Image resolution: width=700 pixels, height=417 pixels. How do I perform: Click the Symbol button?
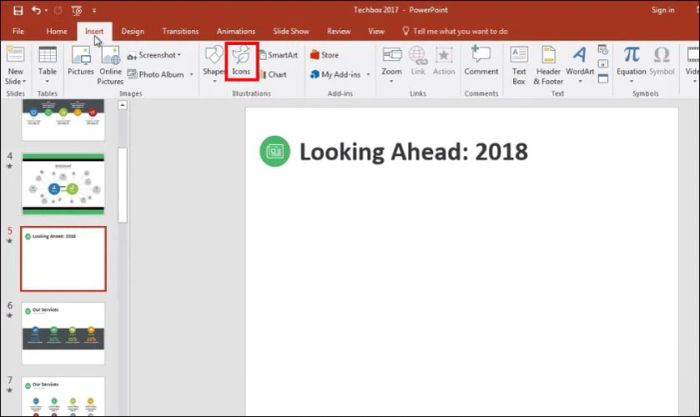coord(662,61)
